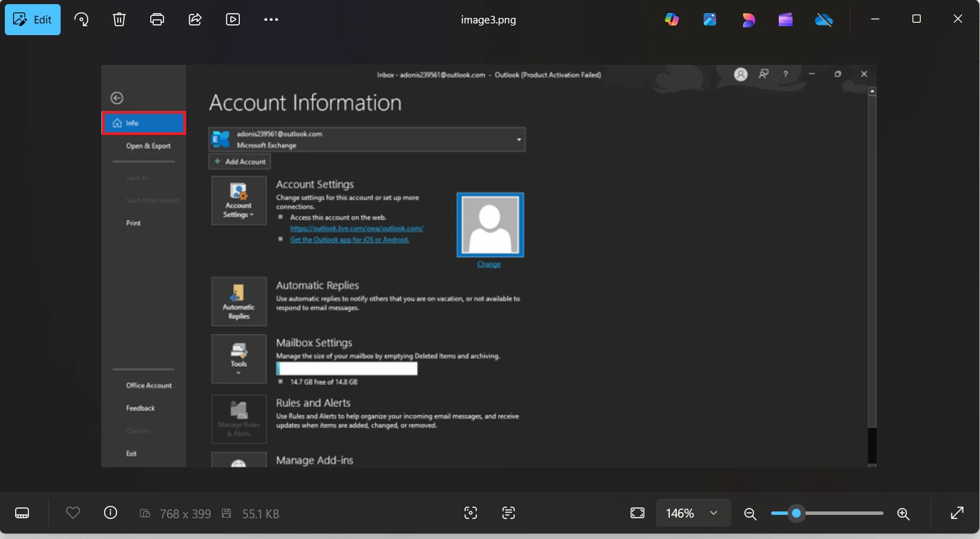Enter full screen with the diagonal arrows
The image size is (980, 539).
957,513
